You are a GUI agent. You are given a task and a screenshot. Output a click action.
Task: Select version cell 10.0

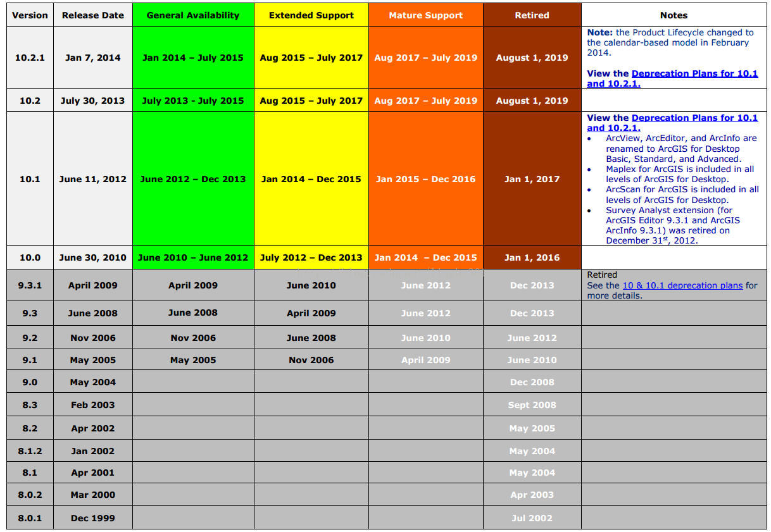tap(30, 257)
